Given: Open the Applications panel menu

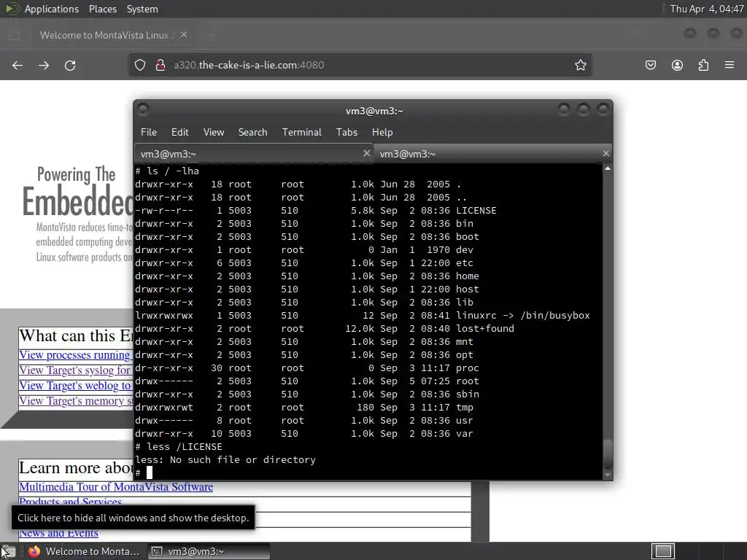Looking at the screenshot, I should point(52,9).
